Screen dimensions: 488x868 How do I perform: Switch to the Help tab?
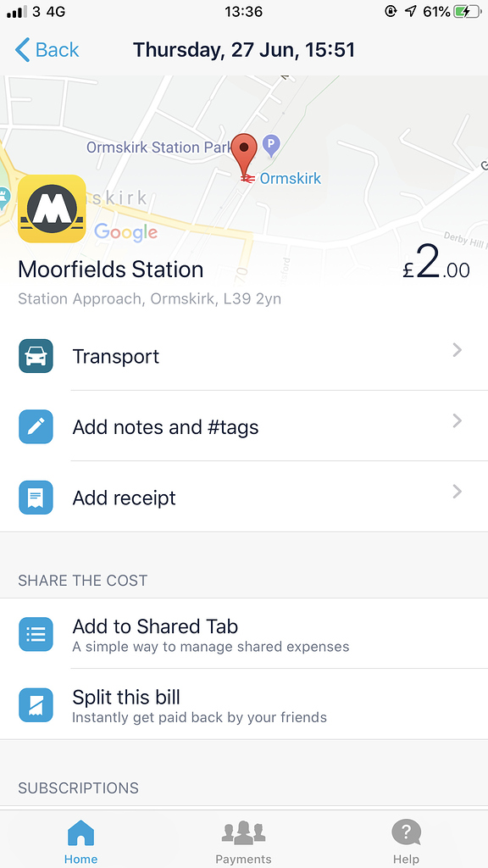(x=406, y=840)
